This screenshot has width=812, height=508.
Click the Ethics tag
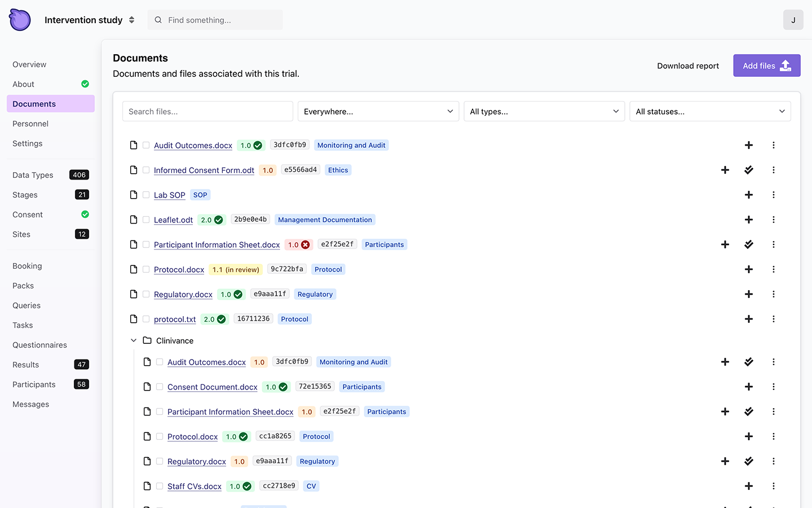pos(338,170)
